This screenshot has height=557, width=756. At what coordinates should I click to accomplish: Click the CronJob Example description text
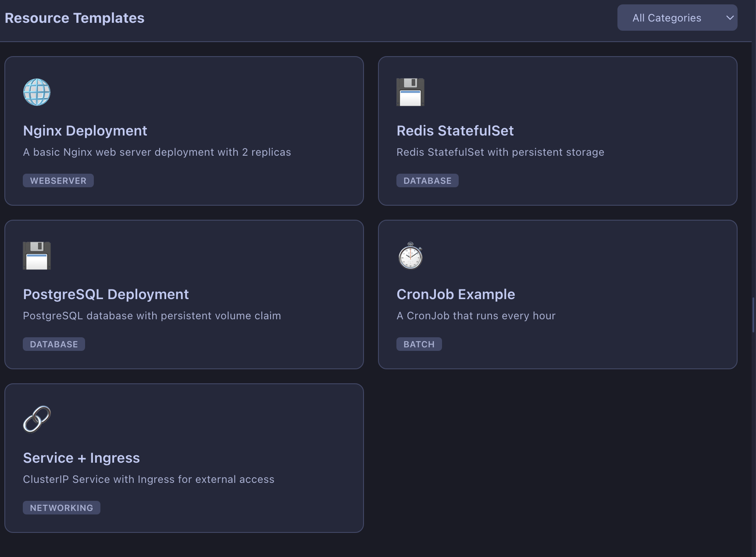click(x=476, y=315)
